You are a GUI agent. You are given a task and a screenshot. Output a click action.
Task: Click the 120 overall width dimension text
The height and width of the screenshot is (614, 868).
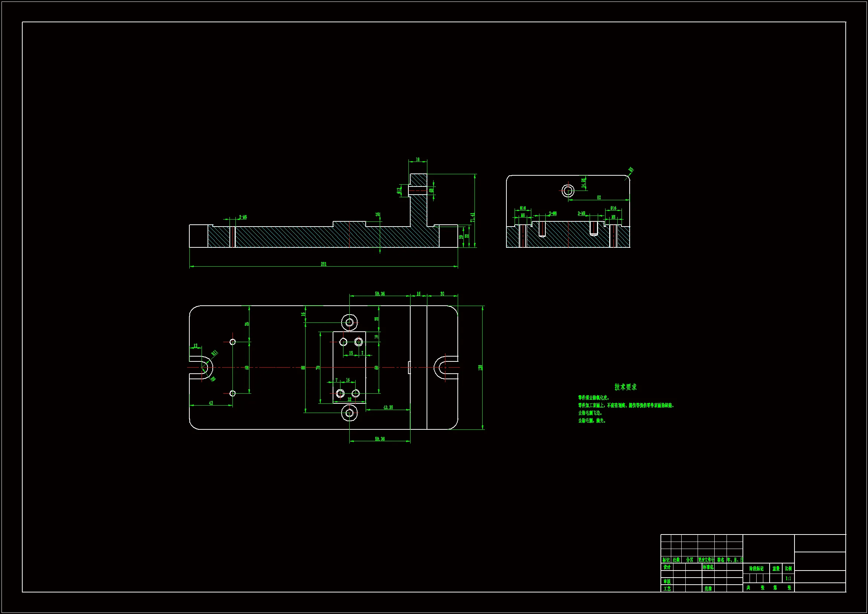480,367
